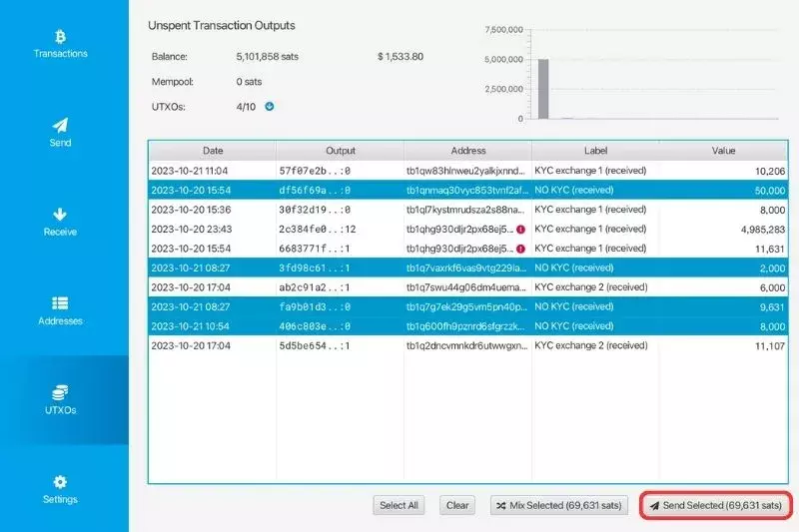Click address tb1q7swu44g06dm4uema...
The height and width of the screenshot is (532, 799).
pos(466,287)
